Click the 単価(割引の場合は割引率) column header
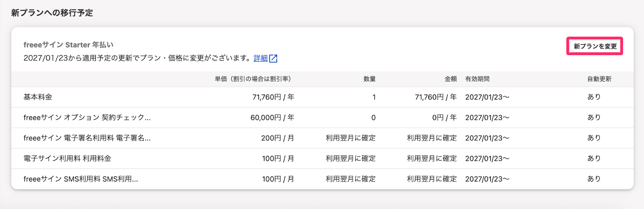644x209 pixels. (x=253, y=79)
